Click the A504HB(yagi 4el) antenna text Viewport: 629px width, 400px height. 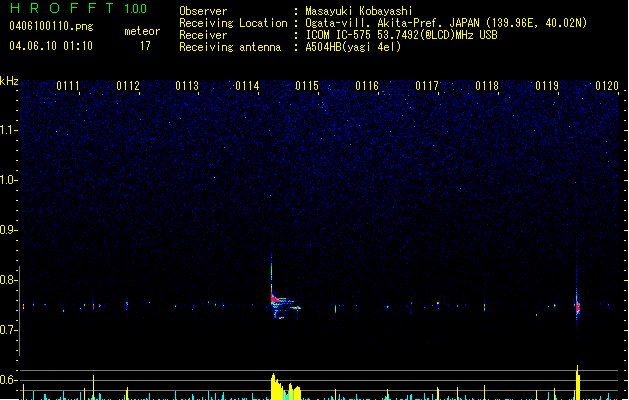[x=353, y=47]
